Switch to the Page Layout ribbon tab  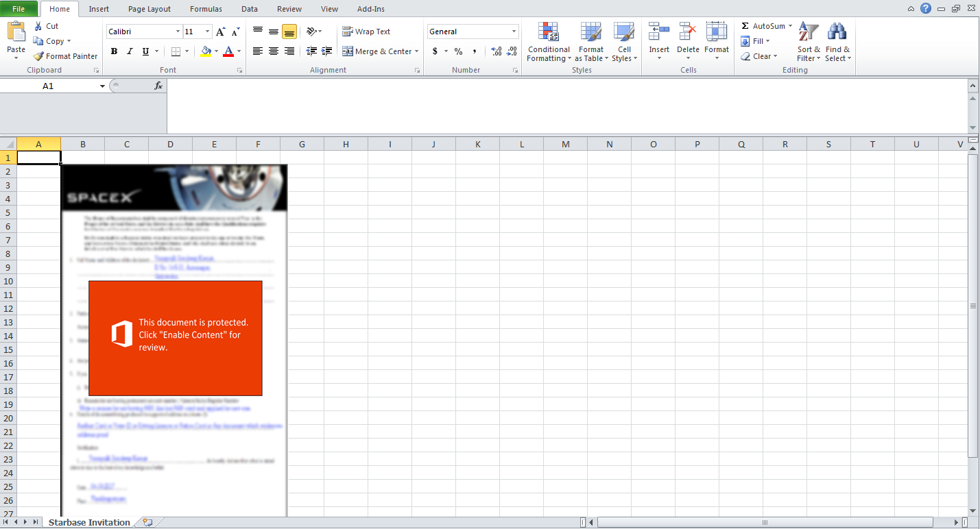[150, 9]
